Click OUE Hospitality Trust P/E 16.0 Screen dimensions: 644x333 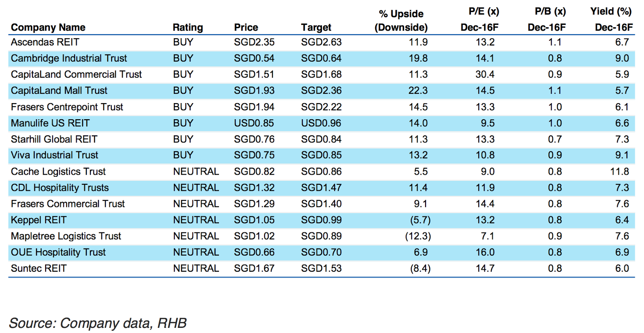[x=485, y=252]
